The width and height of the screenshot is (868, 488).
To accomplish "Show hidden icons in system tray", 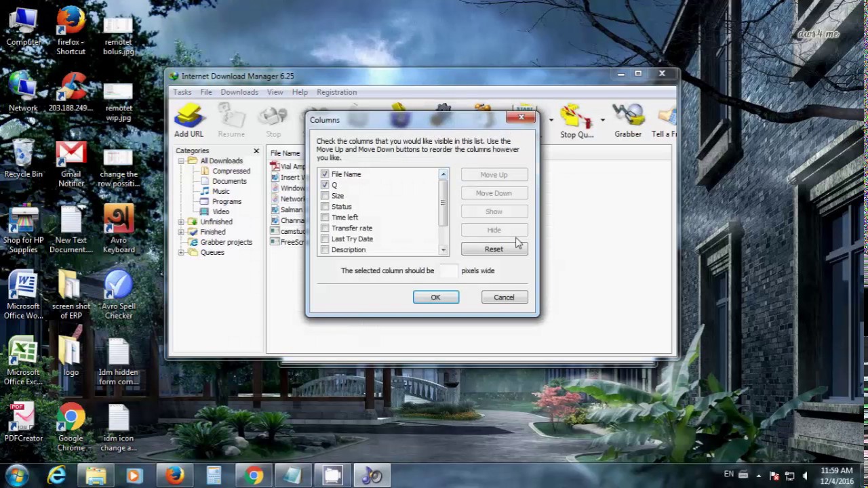I will click(x=759, y=476).
